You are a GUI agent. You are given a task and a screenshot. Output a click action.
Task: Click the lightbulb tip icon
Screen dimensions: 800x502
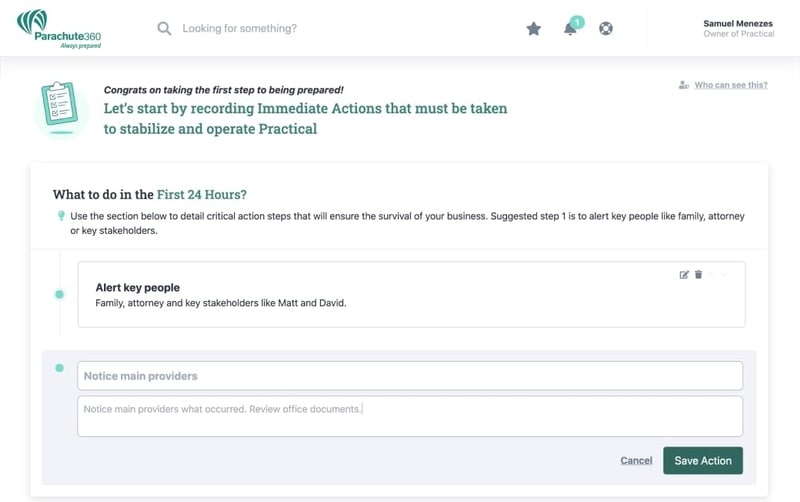click(61, 216)
